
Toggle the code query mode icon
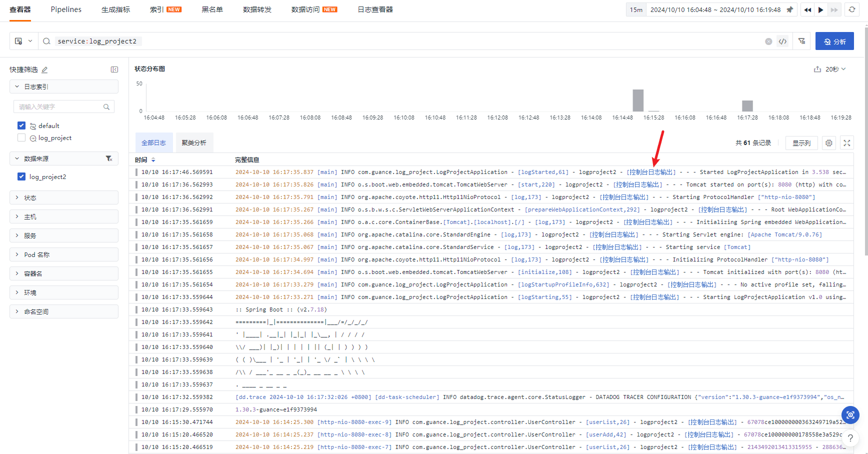pos(783,41)
